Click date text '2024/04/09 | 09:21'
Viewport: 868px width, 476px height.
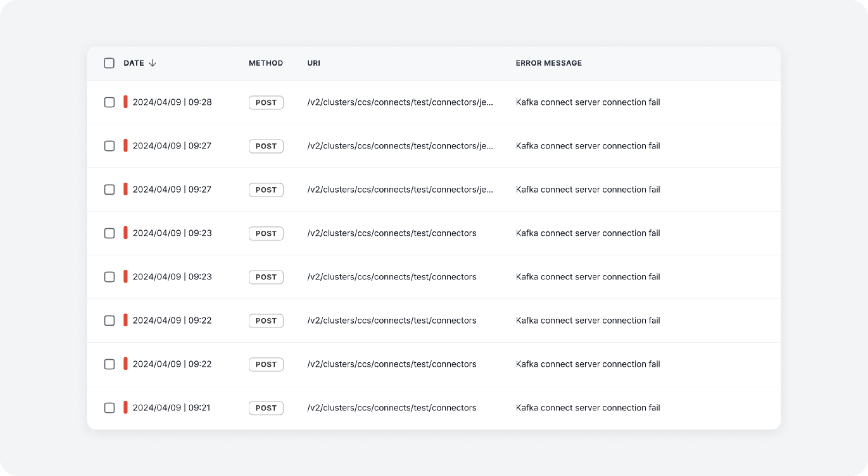[x=172, y=408]
